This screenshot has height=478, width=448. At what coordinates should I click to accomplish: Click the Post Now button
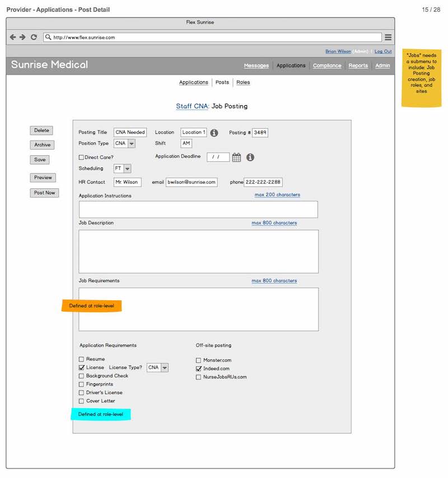(44, 193)
